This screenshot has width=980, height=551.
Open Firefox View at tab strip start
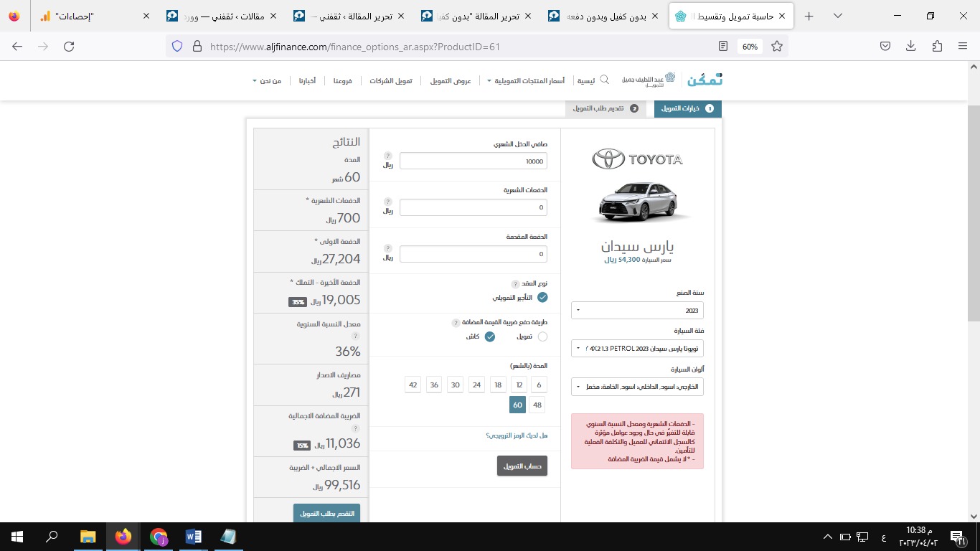(15, 16)
